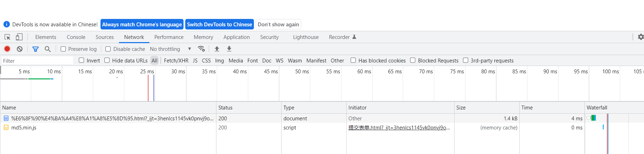Import HAR file upload icon
The width and height of the screenshot is (644, 154).
pyautogui.click(x=217, y=49)
